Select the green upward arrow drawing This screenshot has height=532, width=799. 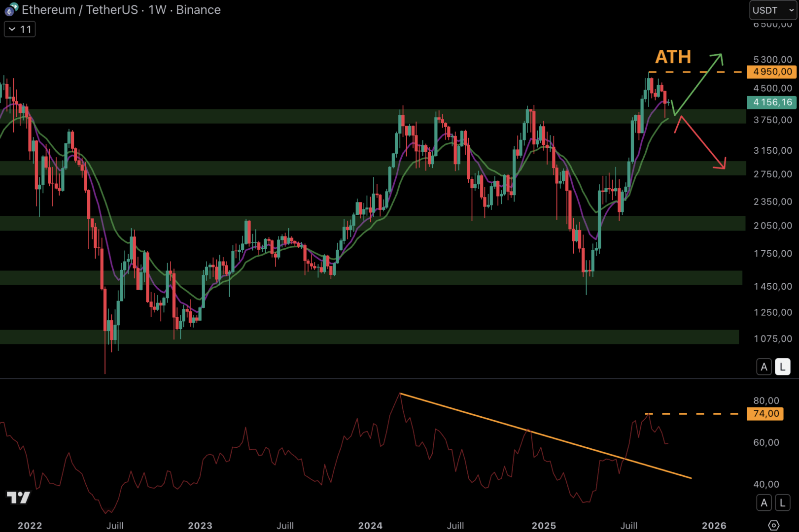[698, 83]
